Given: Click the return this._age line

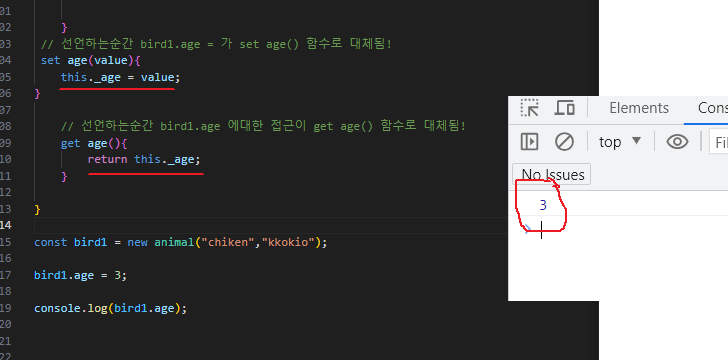Looking at the screenshot, I should (x=144, y=160).
